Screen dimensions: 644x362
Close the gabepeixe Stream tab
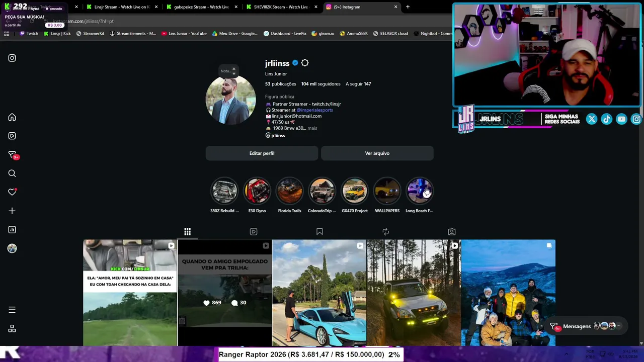click(x=236, y=7)
